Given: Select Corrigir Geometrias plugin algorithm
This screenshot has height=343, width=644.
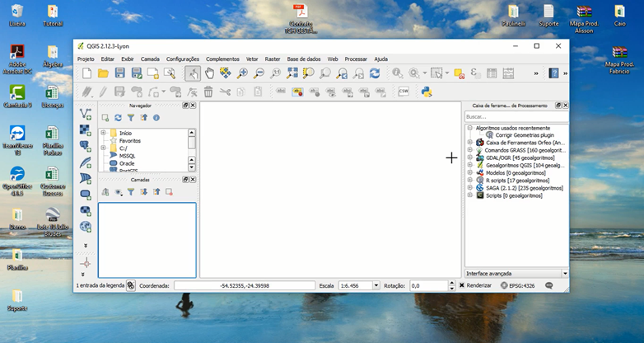Looking at the screenshot, I should tap(525, 135).
